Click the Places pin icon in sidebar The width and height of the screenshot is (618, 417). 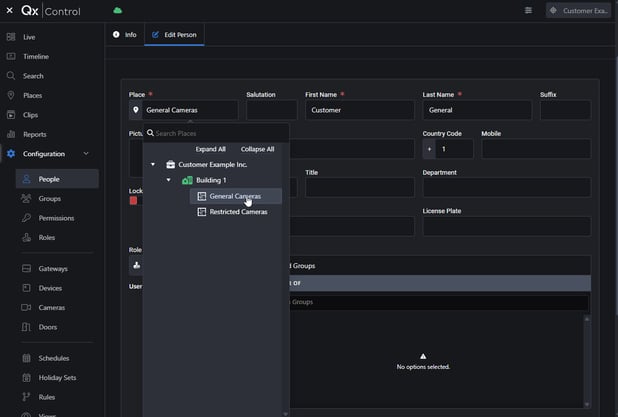(11, 95)
